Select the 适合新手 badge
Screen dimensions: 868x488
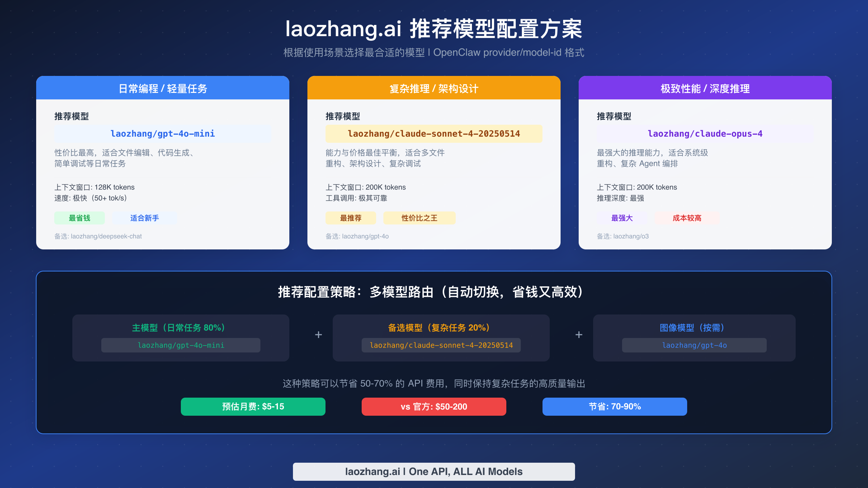[x=144, y=218]
